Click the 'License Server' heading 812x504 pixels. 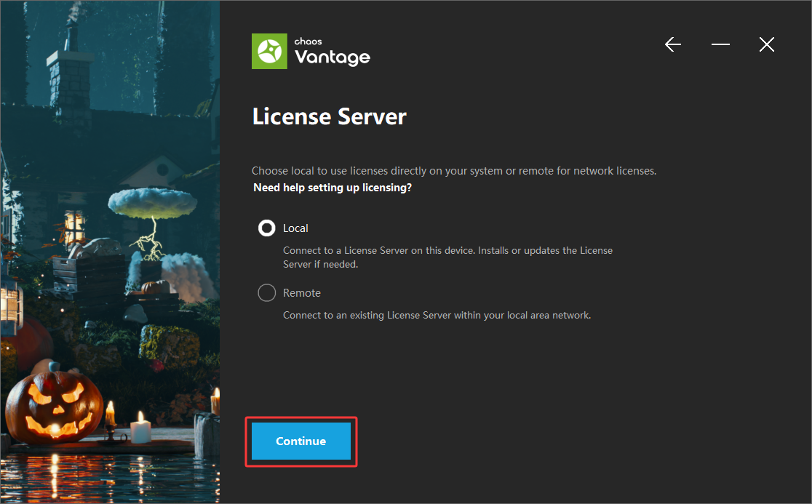pos(330,116)
